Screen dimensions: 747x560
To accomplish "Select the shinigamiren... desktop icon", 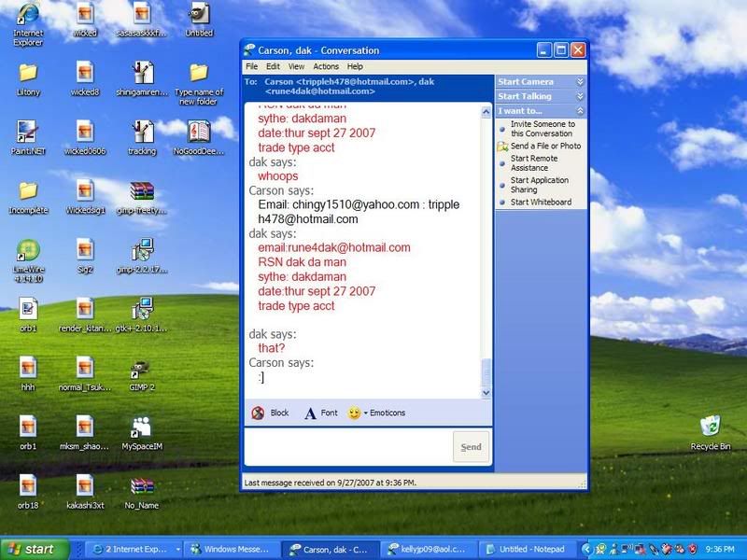I will pos(142,79).
